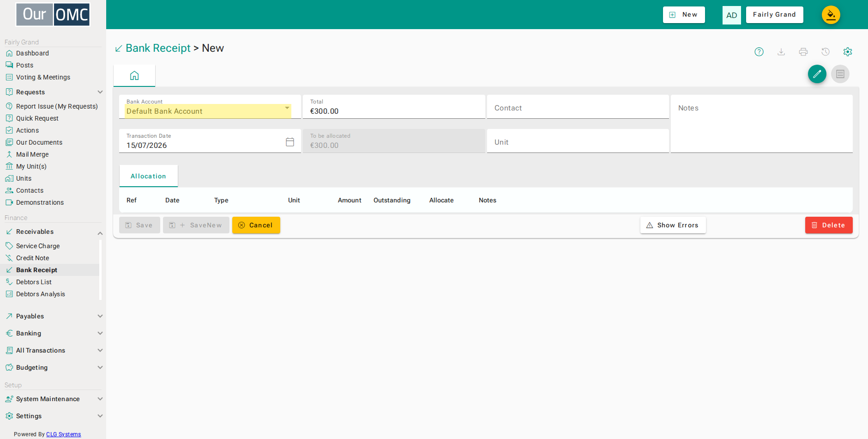
Task: Expand the All Transactions section
Action: [100, 350]
